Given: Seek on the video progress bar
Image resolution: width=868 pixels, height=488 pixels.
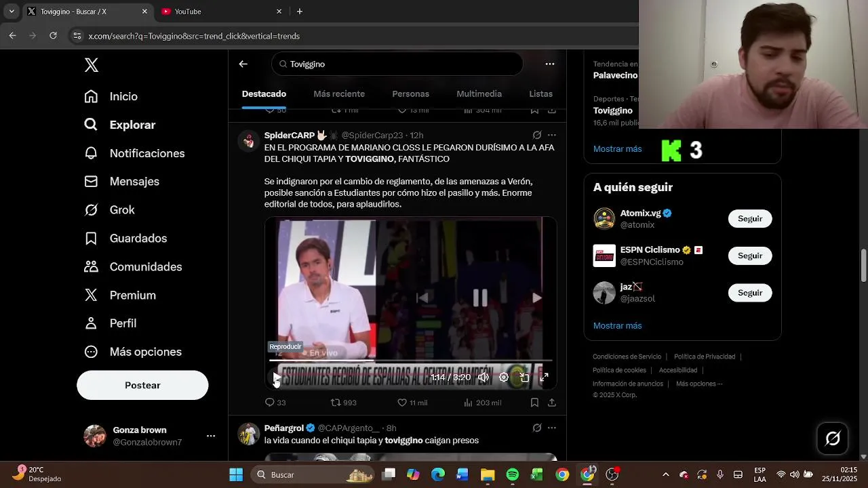Looking at the screenshot, I should [x=411, y=361].
